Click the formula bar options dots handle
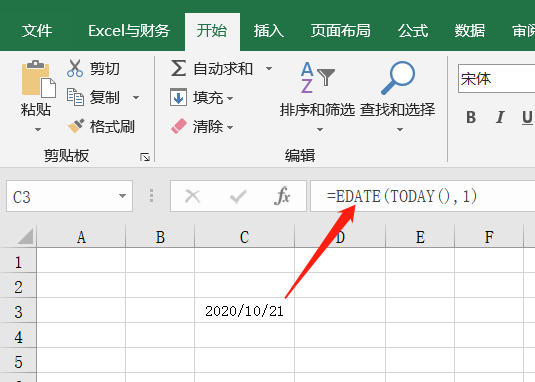Viewport: 535px width, 382px height. (x=151, y=196)
